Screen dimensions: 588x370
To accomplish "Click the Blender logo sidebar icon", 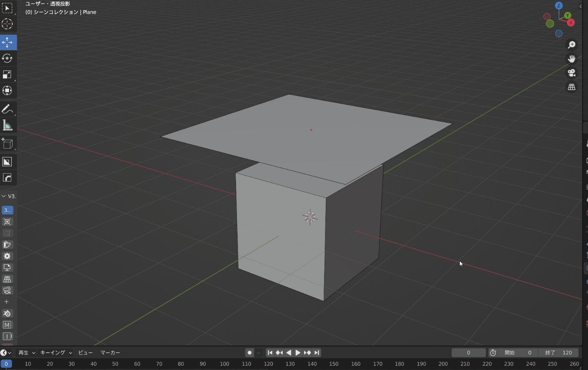I will (7, 314).
